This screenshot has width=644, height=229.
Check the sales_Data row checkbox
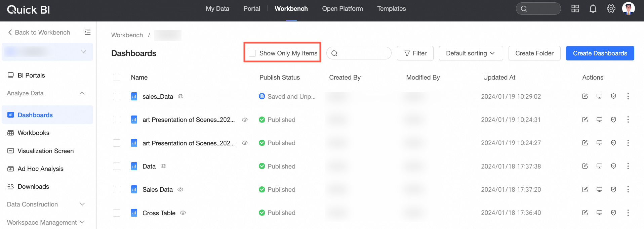coord(117,96)
